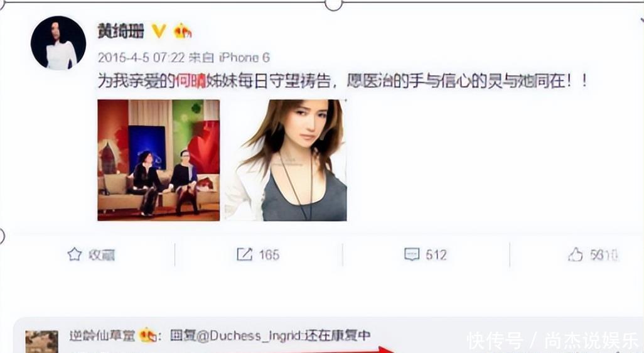Image resolution: width=644 pixels, height=353 pixels.
Task: Click the post timestamp 2015-4-5 07:22
Action: point(141,58)
